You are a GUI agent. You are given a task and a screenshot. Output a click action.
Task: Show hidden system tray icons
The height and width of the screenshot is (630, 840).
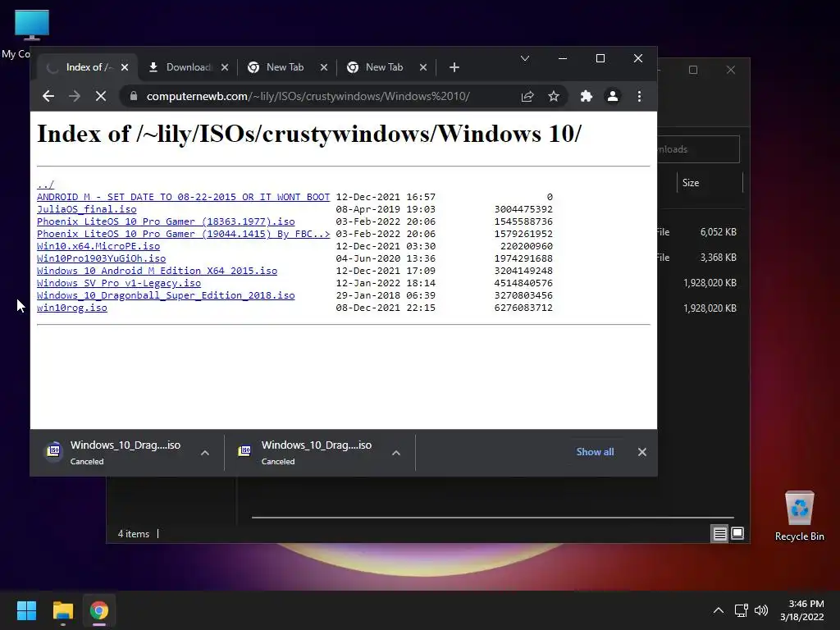pyautogui.click(x=719, y=610)
